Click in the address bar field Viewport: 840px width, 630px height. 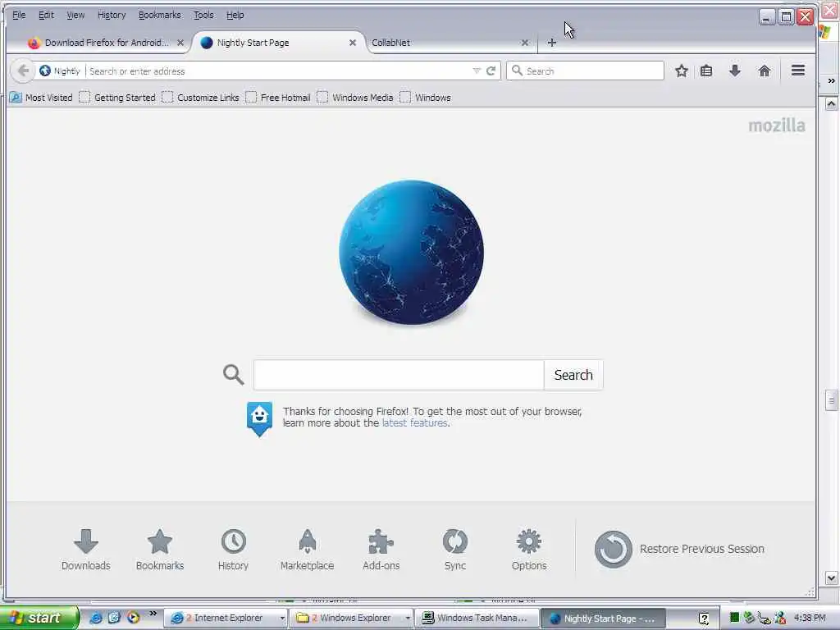tap(279, 71)
